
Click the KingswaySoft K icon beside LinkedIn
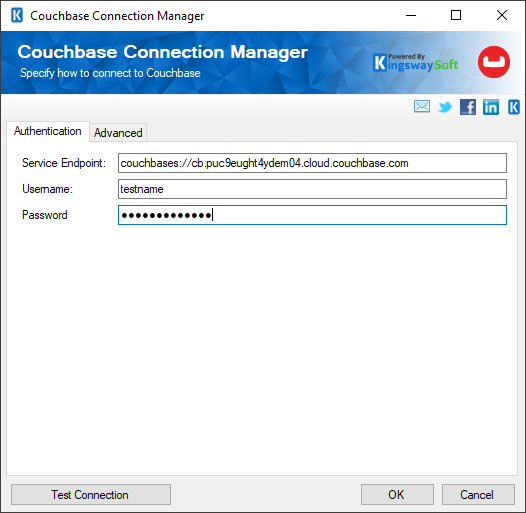pos(514,107)
